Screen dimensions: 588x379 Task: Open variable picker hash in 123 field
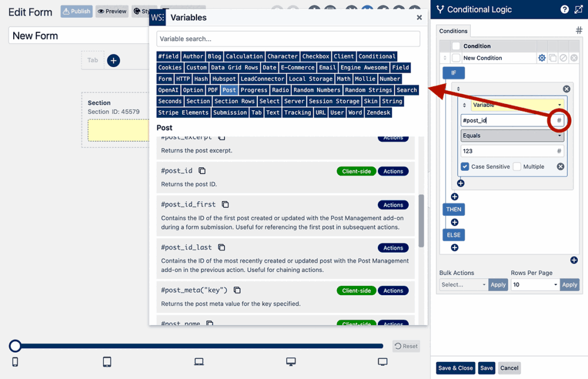[559, 151]
